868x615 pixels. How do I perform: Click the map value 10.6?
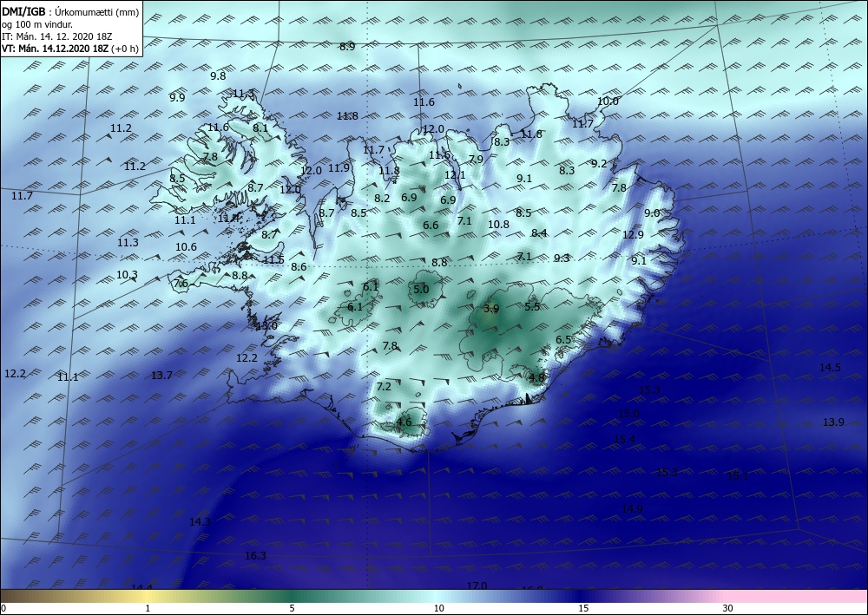186,247
